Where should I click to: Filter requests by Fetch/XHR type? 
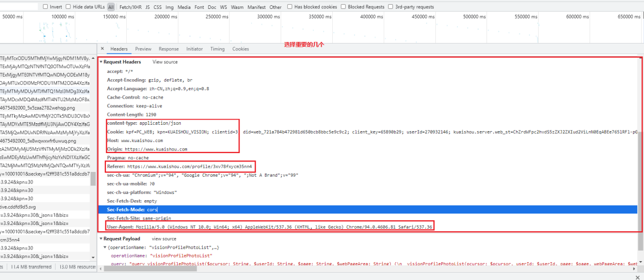click(130, 7)
